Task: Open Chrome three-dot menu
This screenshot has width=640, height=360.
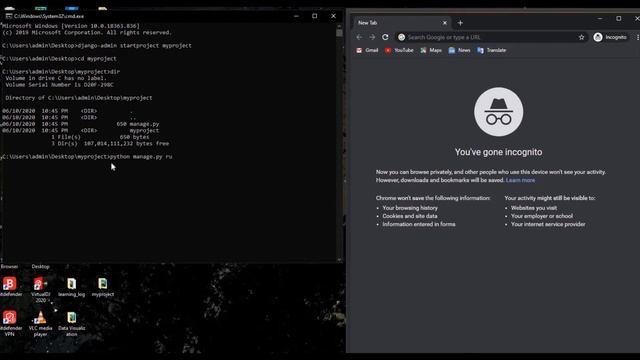Action: (637, 37)
